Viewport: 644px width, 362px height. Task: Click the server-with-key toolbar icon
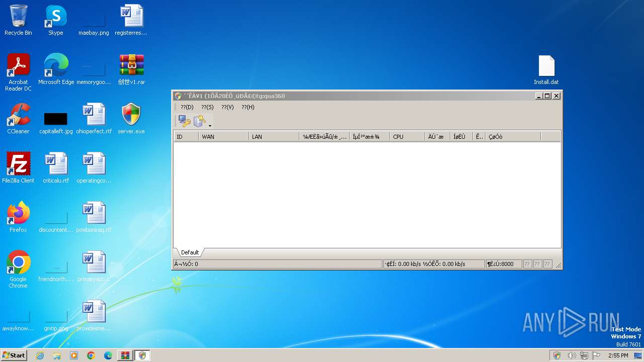[x=200, y=121]
